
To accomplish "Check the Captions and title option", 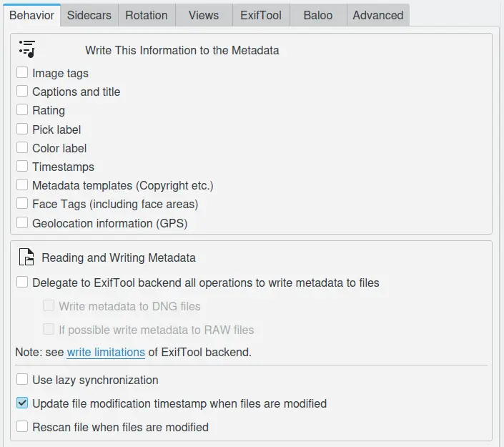I will click(22, 92).
